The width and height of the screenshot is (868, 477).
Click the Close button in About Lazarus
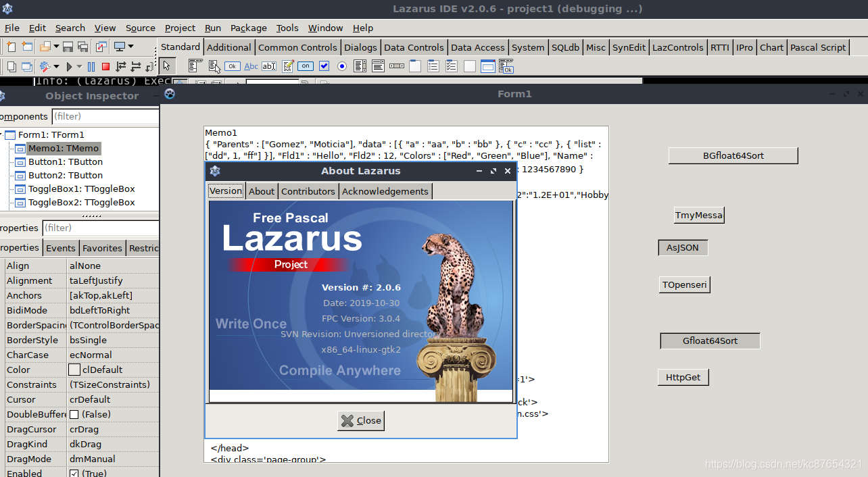click(361, 420)
